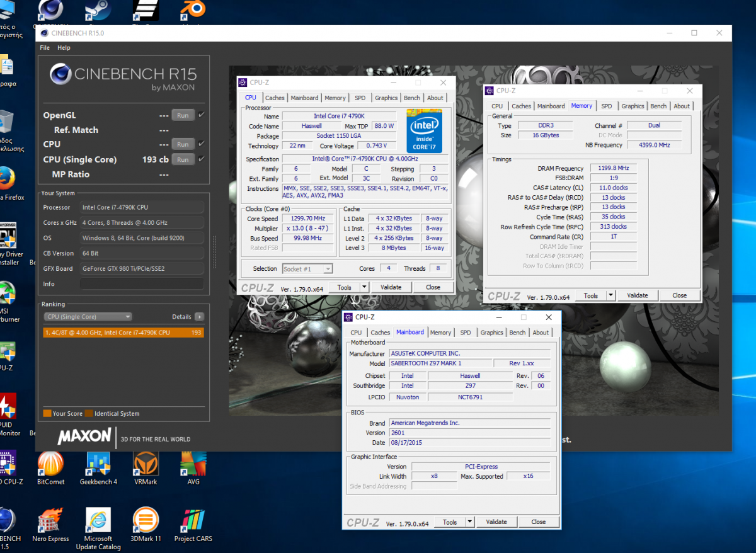Click the '1199.8 MHz' DRAM Frequency value
The image size is (756, 553).
tap(613, 168)
